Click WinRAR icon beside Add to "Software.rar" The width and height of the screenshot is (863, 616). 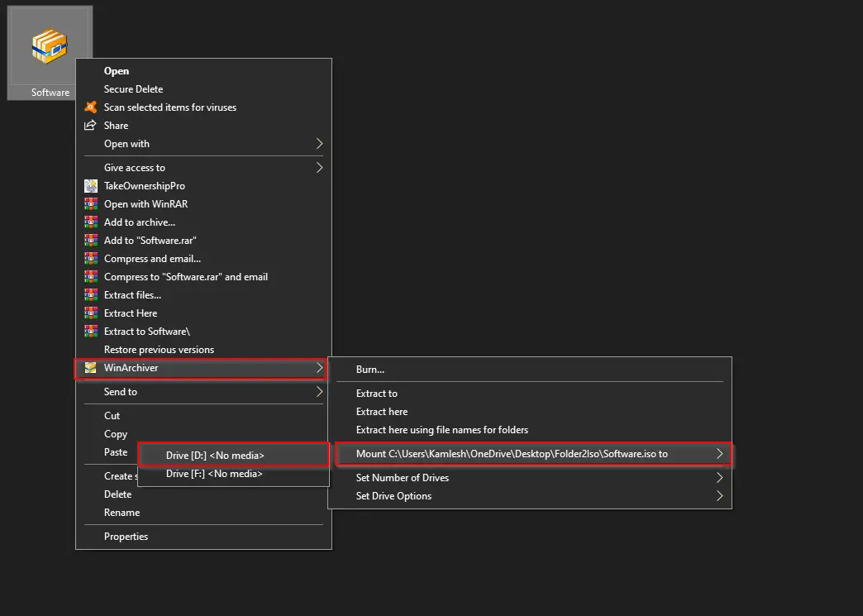pos(90,240)
